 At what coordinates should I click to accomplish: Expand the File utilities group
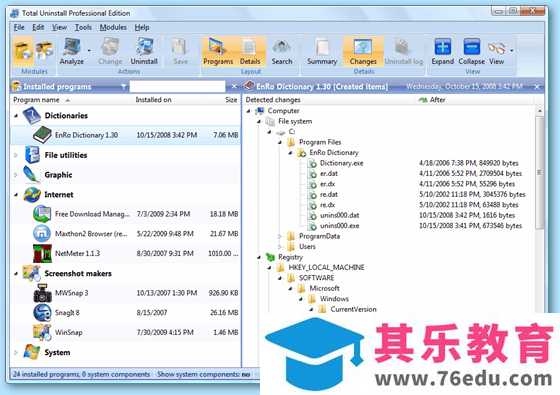[16, 155]
